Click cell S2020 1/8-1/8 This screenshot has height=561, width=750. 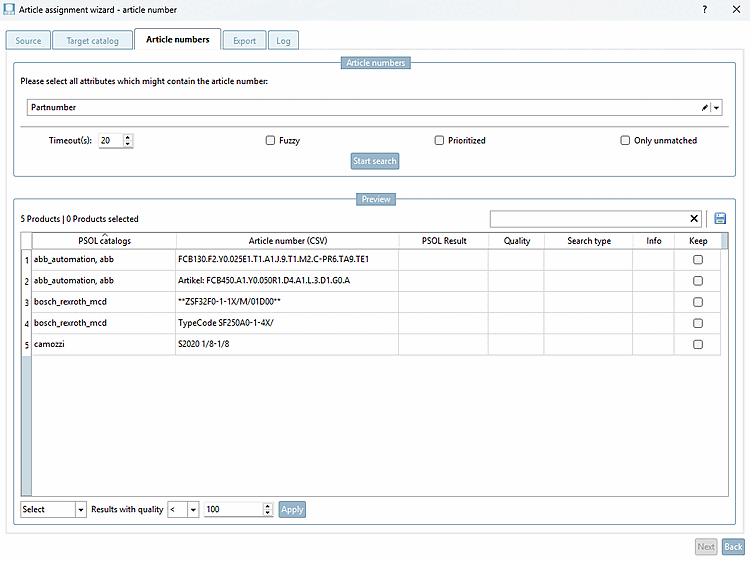point(287,344)
